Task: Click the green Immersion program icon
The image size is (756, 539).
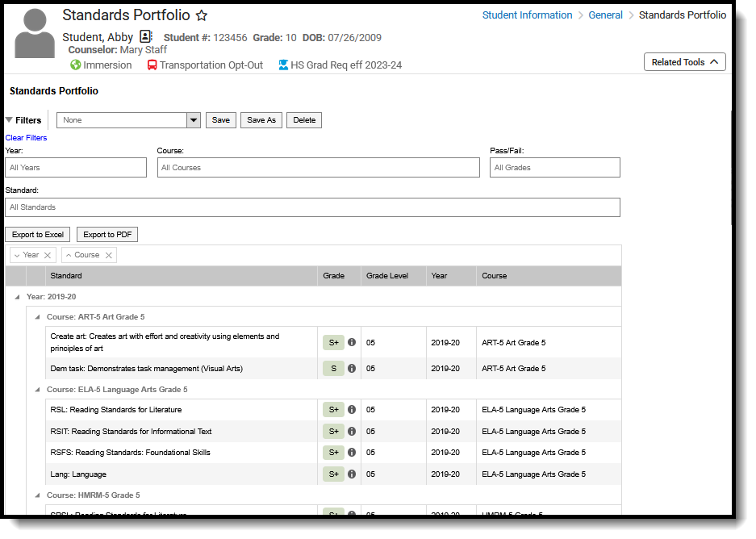Action: click(75, 65)
